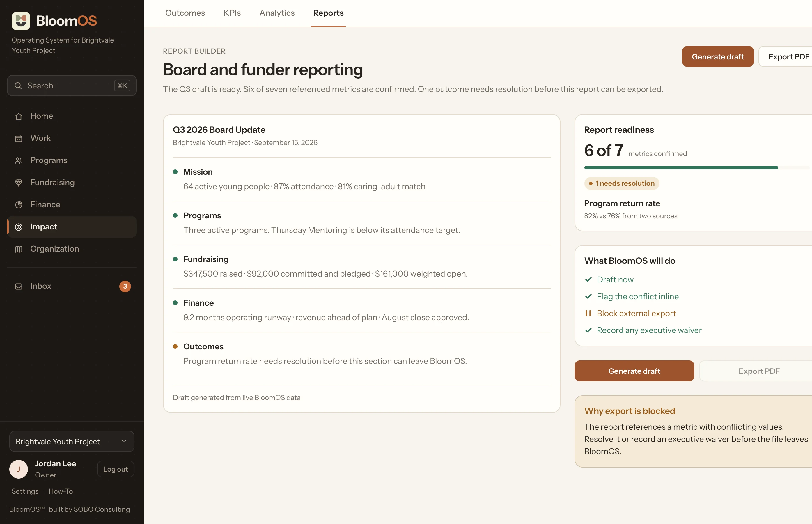Click the Fundraising gem icon
Image resolution: width=812 pixels, height=524 pixels.
(x=19, y=183)
